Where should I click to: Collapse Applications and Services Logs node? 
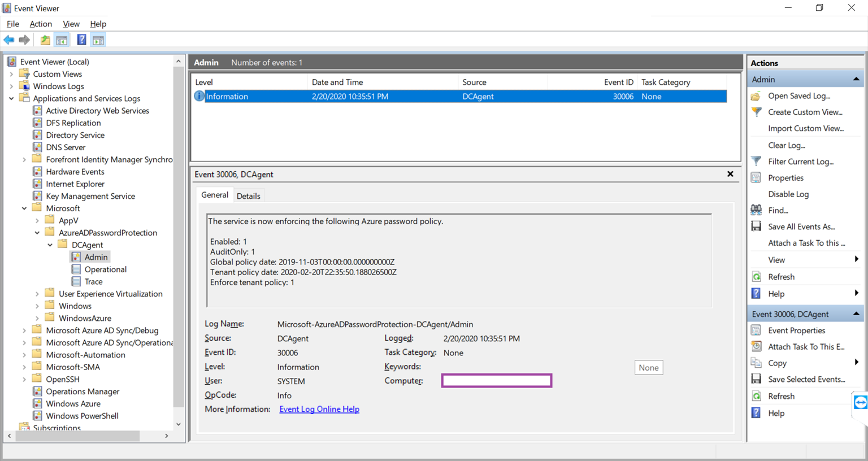[11, 98]
